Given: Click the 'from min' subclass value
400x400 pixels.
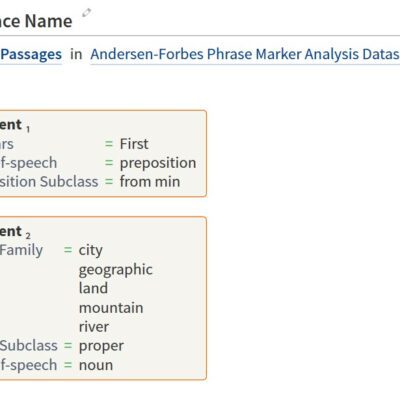Looking at the screenshot, I should (150, 182).
